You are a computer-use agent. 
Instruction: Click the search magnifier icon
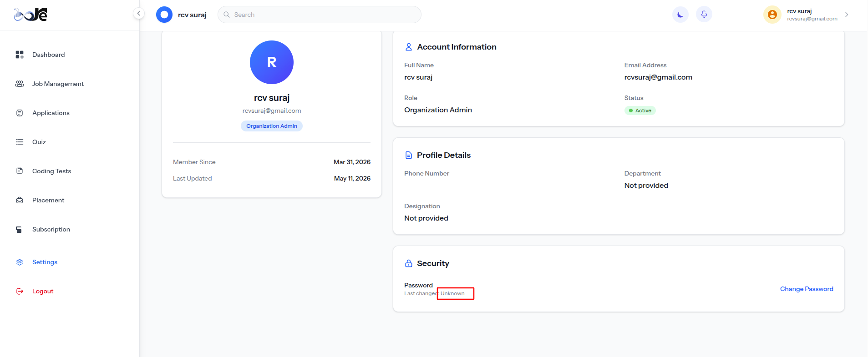click(x=227, y=15)
